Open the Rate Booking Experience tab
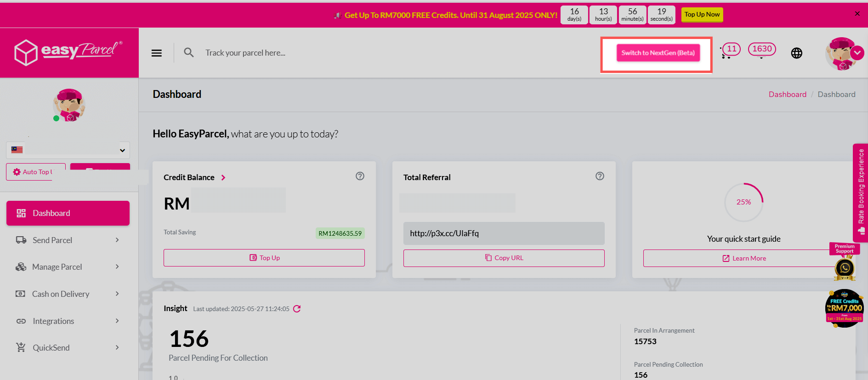 click(x=860, y=193)
